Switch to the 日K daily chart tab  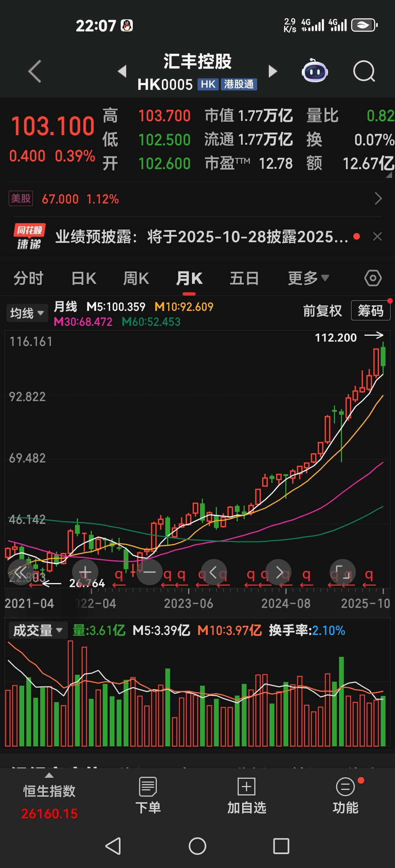tap(84, 278)
